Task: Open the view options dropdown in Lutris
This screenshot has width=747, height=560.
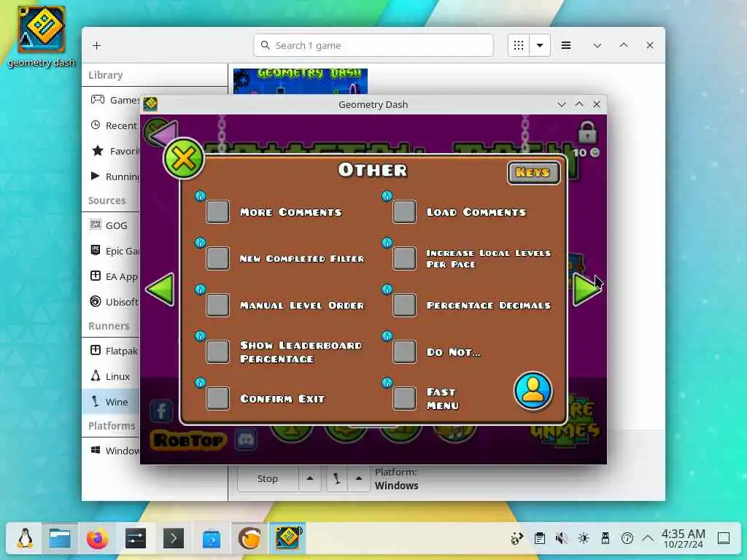Action: [x=540, y=45]
